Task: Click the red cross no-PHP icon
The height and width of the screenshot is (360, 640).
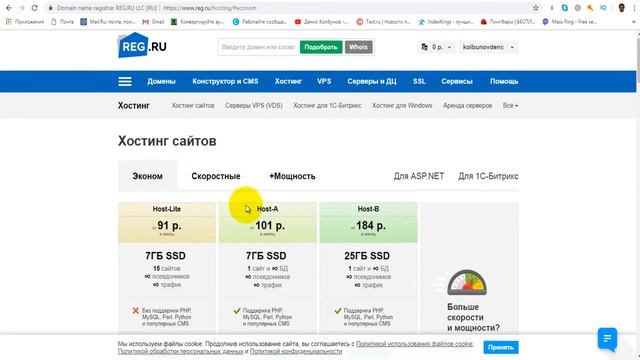Action: [136, 311]
